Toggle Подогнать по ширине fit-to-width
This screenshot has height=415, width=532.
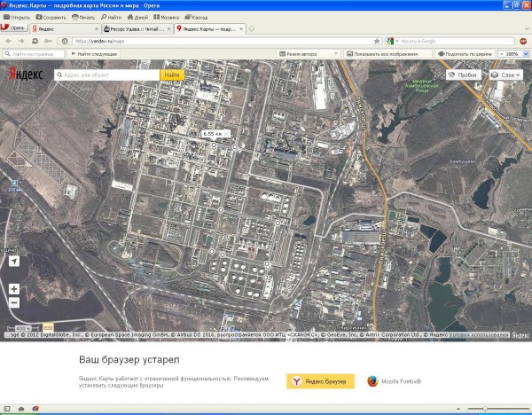[x=465, y=54]
